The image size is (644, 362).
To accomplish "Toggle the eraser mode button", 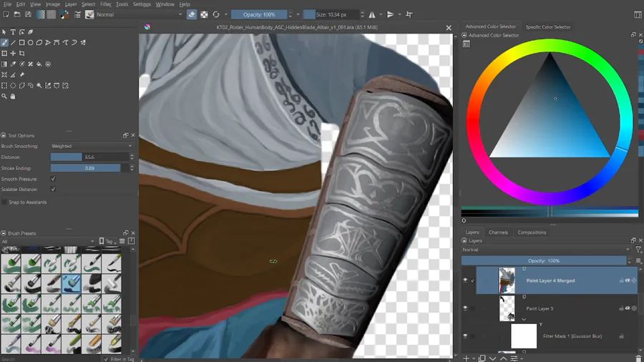I will pyautogui.click(x=192, y=14).
